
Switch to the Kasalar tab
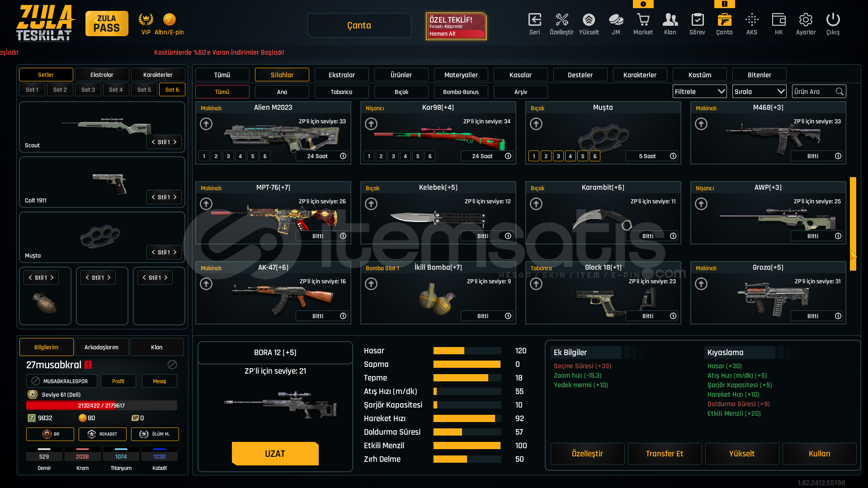pyautogui.click(x=520, y=75)
